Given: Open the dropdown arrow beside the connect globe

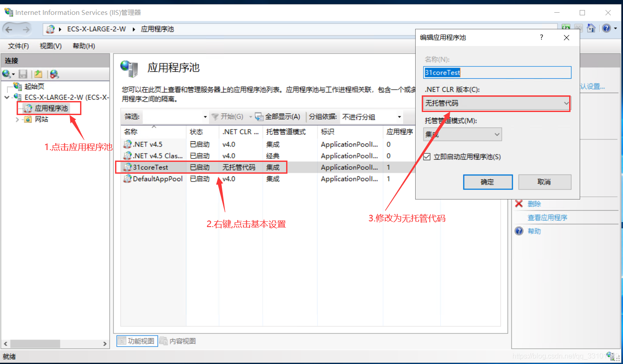Looking at the screenshot, I should pos(14,74).
